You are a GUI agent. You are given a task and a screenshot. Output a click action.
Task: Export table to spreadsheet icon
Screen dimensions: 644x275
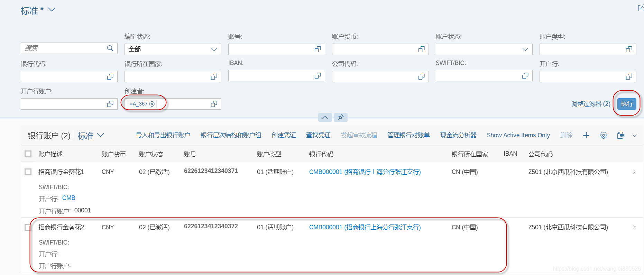coord(621,136)
